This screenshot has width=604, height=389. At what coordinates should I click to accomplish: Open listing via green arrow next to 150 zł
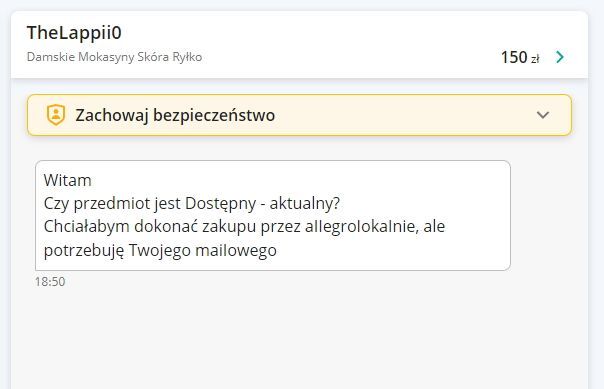[x=560, y=57]
